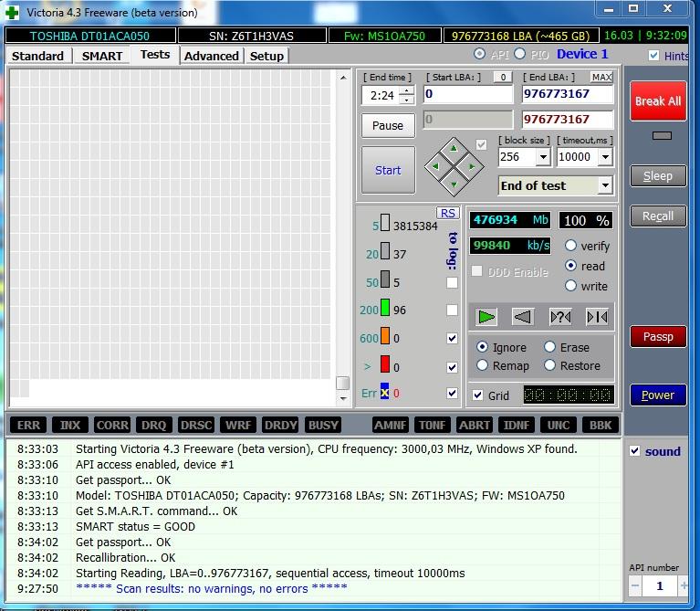
Task: Click the green play forward scan icon
Action: 486,317
